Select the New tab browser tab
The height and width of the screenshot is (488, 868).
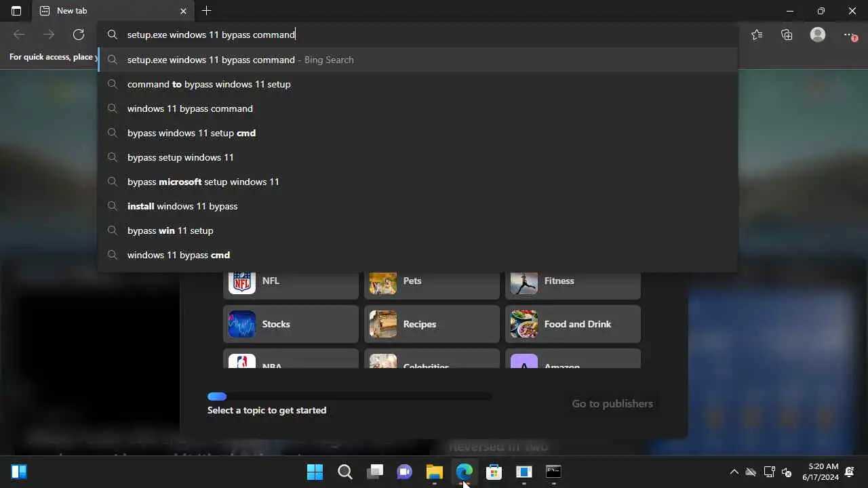point(114,11)
